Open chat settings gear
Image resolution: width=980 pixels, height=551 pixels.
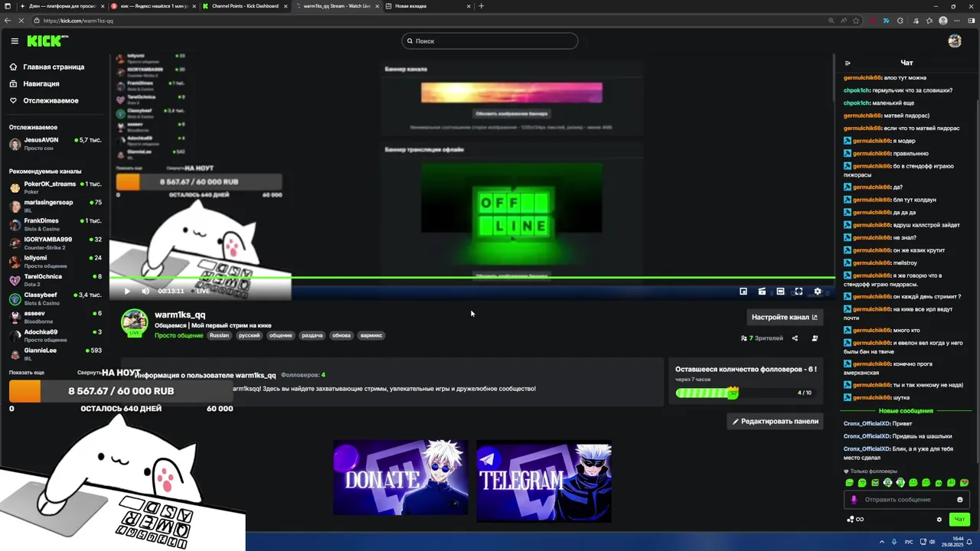939,520
